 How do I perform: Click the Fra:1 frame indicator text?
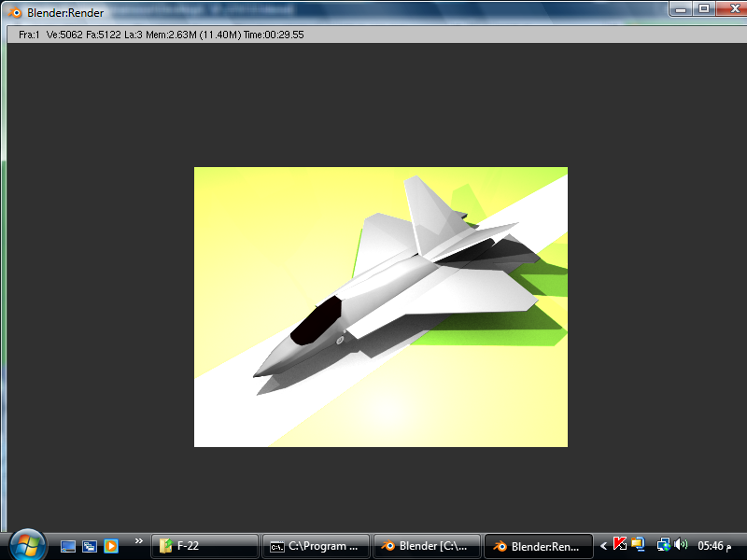tap(29, 35)
